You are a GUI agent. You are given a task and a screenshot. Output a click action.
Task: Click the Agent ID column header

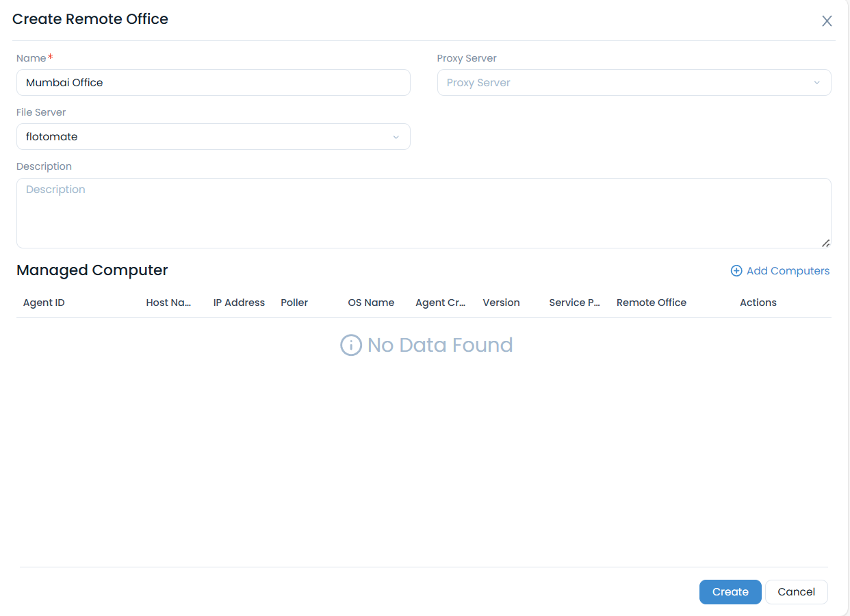point(44,303)
